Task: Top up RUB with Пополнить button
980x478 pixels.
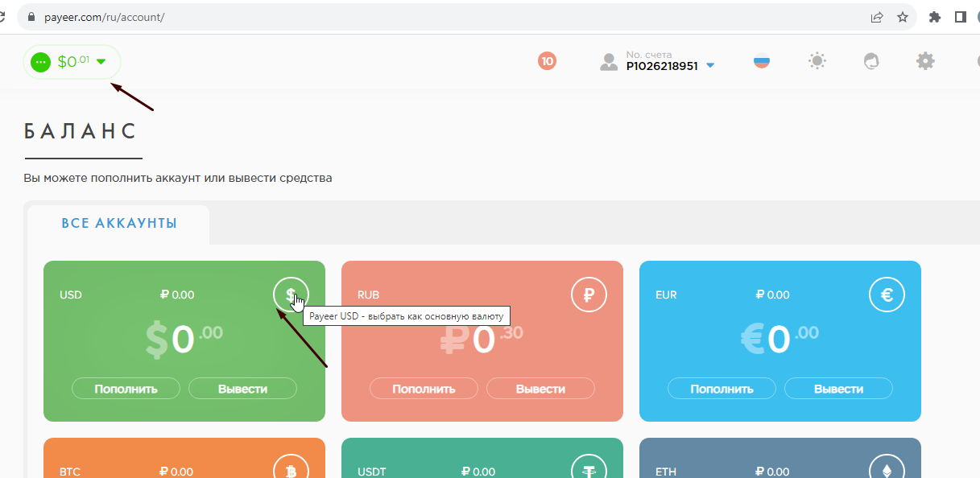Action: coord(424,389)
